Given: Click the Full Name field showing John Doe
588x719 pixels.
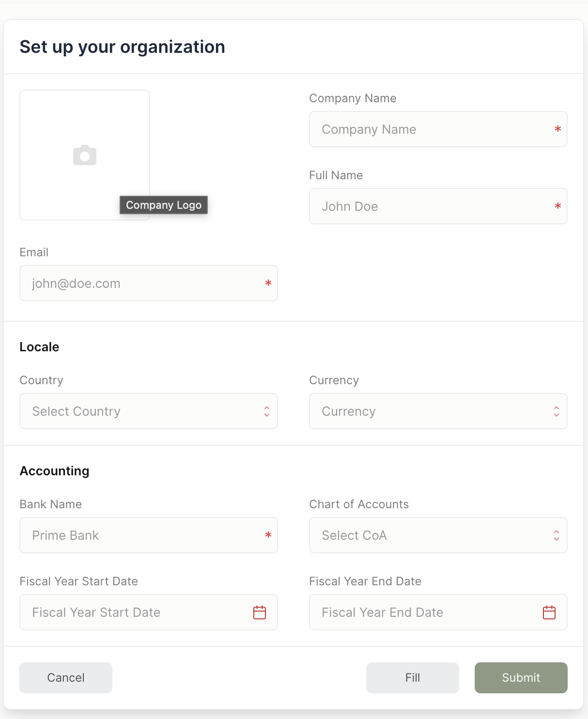Looking at the screenshot, I should (x=438, y=206).
